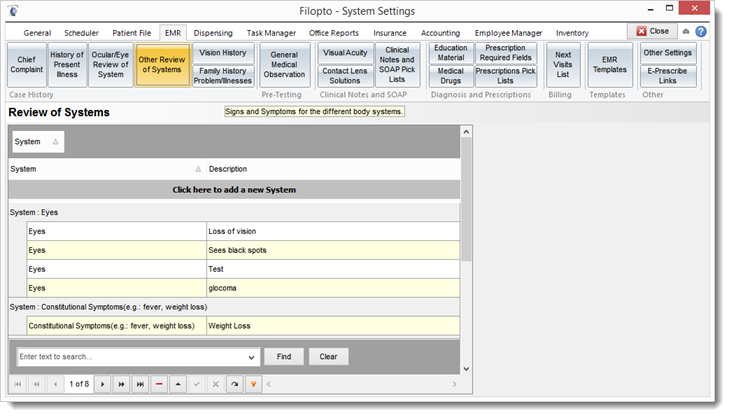The width and height of the screenshot is (730, 417).
Task: Open Other Settings
Action: (668, 53)
